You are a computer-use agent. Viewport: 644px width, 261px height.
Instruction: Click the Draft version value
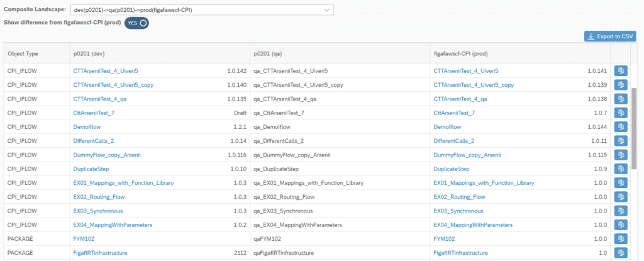tap(240, 113)
